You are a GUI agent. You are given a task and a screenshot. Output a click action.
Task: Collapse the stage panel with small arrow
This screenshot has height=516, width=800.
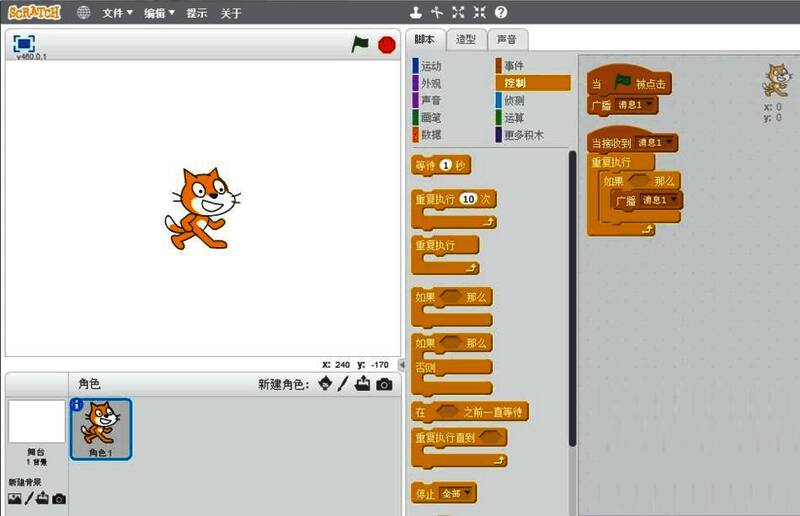402,365
